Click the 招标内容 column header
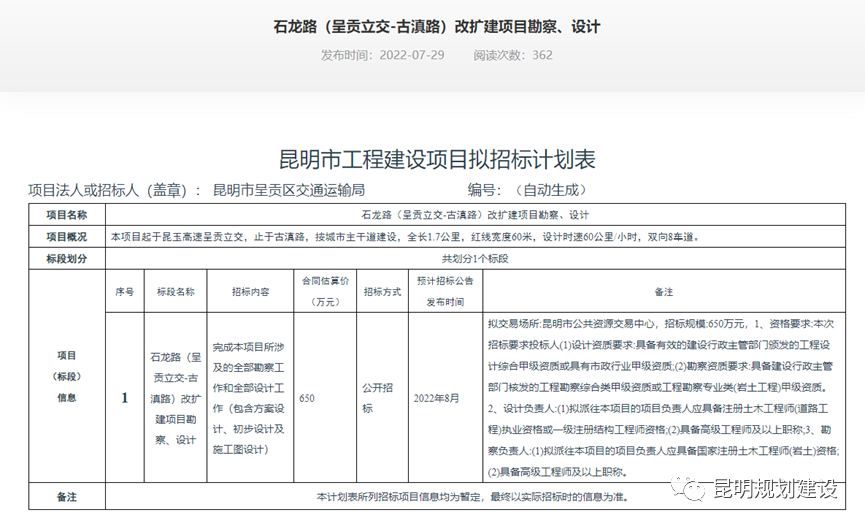The width and height of the screenshot is (865, 526). 250,292
